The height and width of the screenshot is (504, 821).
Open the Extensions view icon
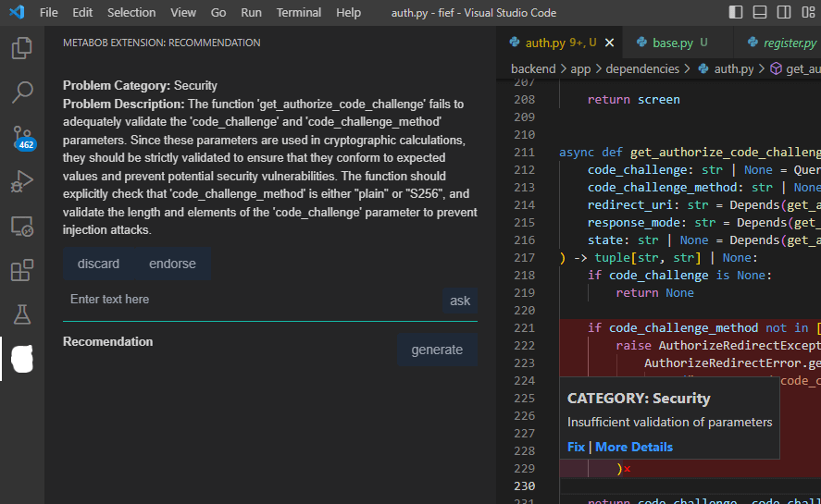(22, 270)
